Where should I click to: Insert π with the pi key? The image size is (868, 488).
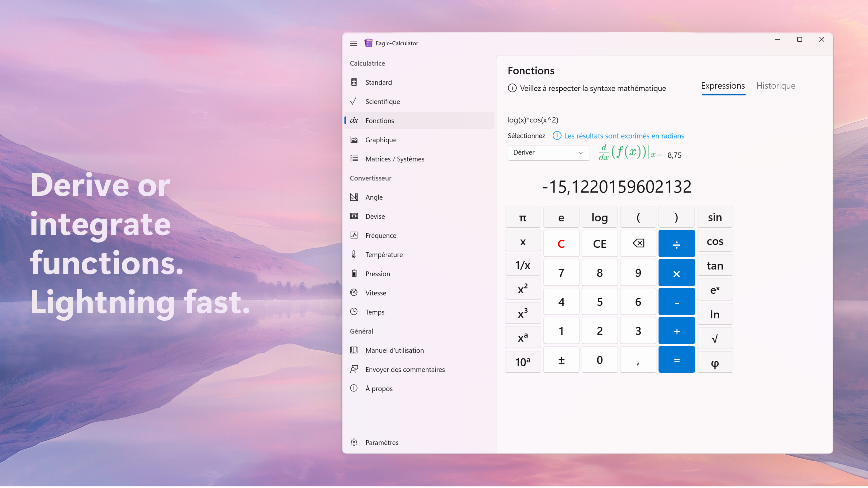tap(523, 217)
